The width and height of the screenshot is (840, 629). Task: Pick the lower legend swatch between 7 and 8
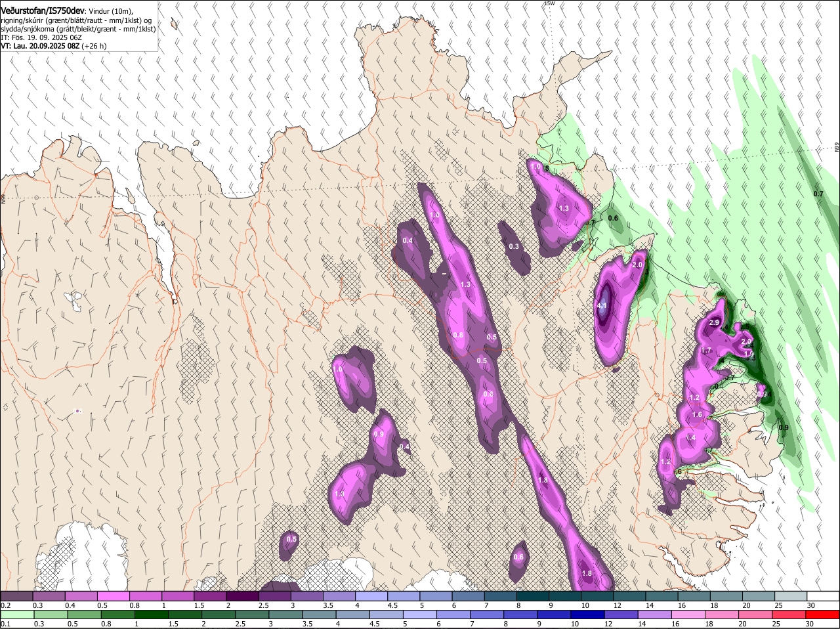click(x=488, y=614)
